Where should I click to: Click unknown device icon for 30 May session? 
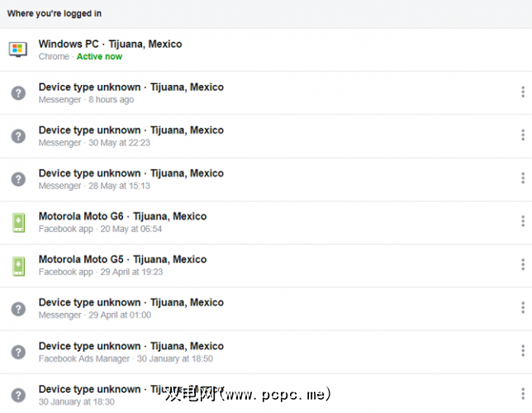[17, 136]
